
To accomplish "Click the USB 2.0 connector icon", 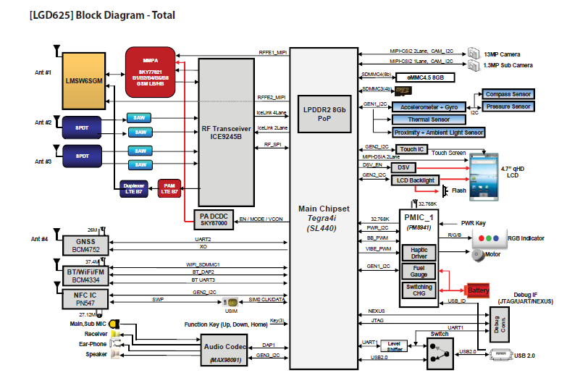I will [501, 354].
